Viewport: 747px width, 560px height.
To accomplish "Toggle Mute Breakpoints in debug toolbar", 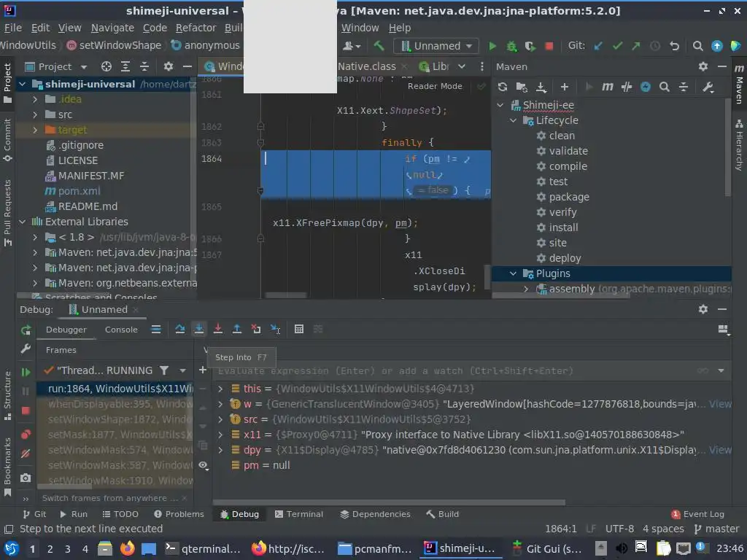I will tap(26, 454).
